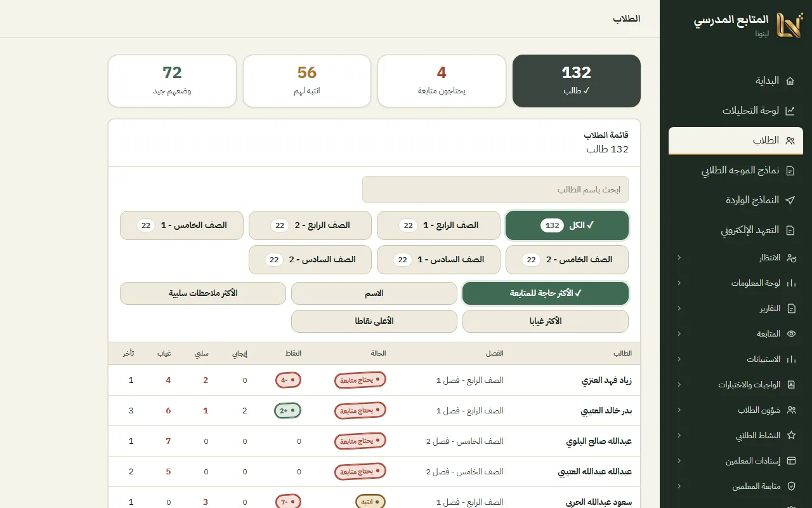
Task: Expand the شؤون الطلاب section chevron
Action: tap(679, 410)
